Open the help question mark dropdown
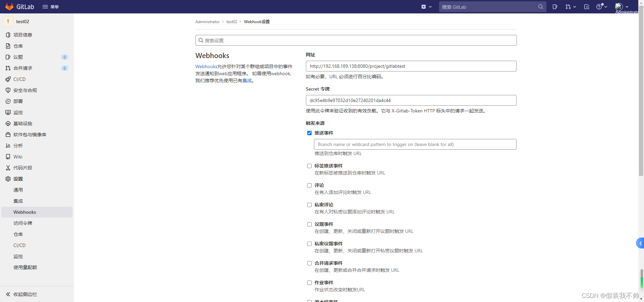This screenshot has height=302, width=644. point(601,7)
